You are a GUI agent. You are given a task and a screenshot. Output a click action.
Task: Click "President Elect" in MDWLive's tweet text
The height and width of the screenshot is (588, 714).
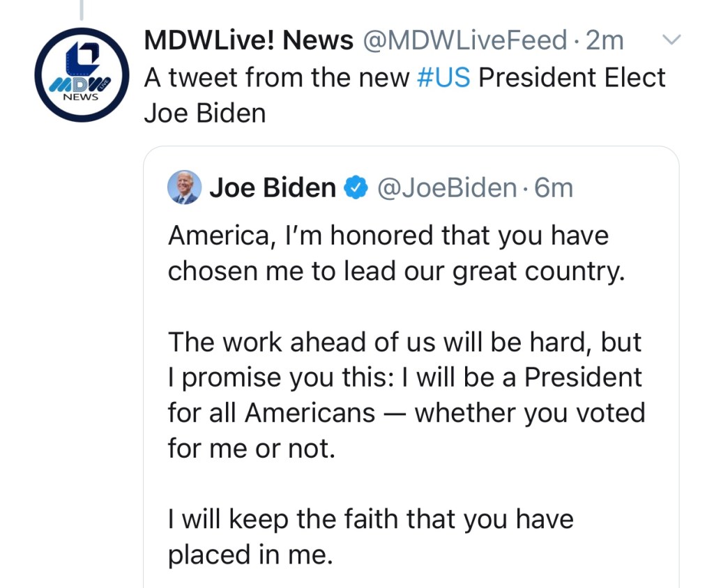click(x=572, y=77)
